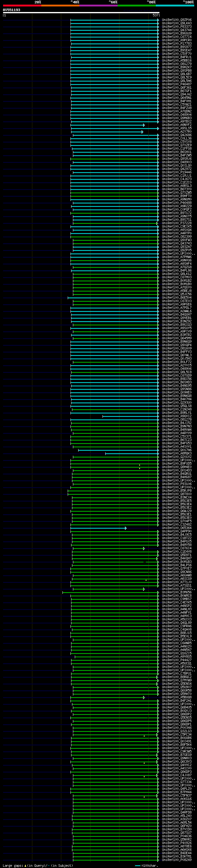
Task: Click the AV551193 query name
Action: 11,10
